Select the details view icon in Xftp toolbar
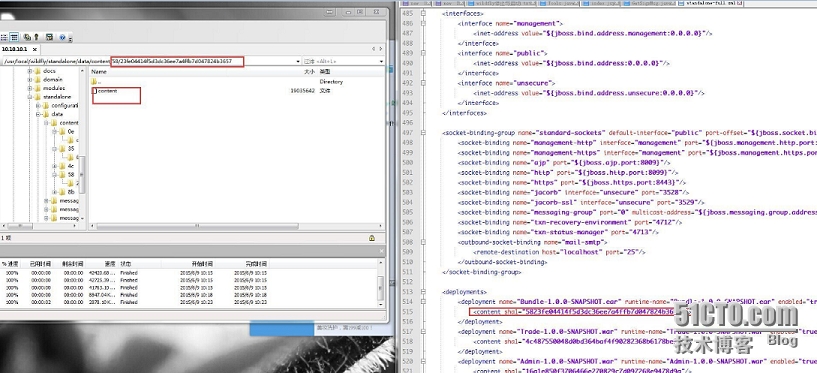This screenshot has height=373, width=817. point(14,37)
